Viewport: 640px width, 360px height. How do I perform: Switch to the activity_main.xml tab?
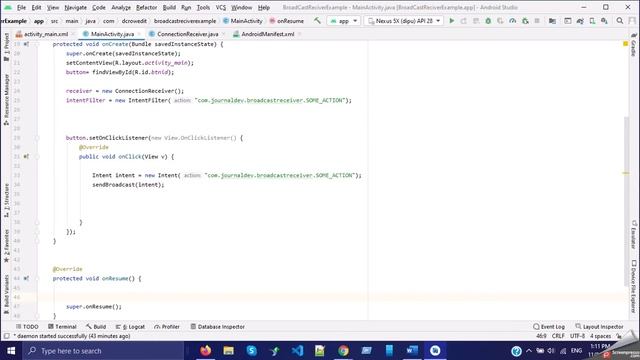(45, 34)
